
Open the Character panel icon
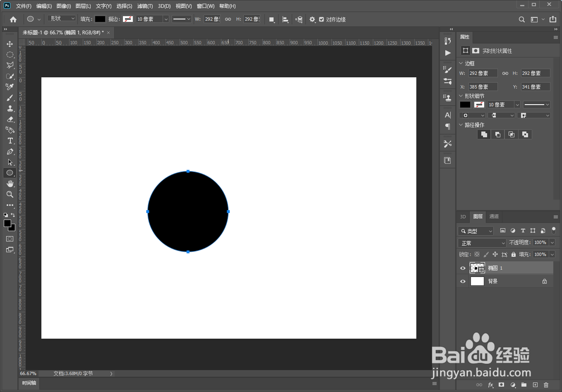point(447,115)
